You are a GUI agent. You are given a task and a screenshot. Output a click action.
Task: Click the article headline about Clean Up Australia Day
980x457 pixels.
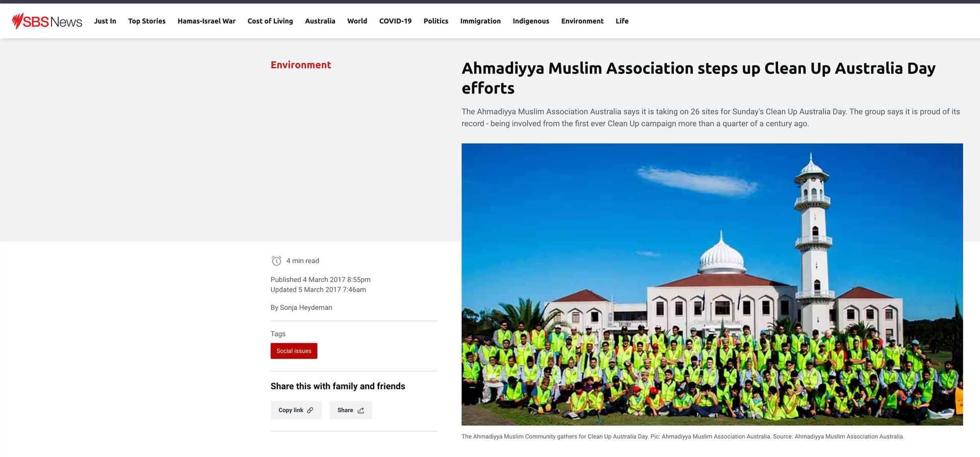pos(699,78)
